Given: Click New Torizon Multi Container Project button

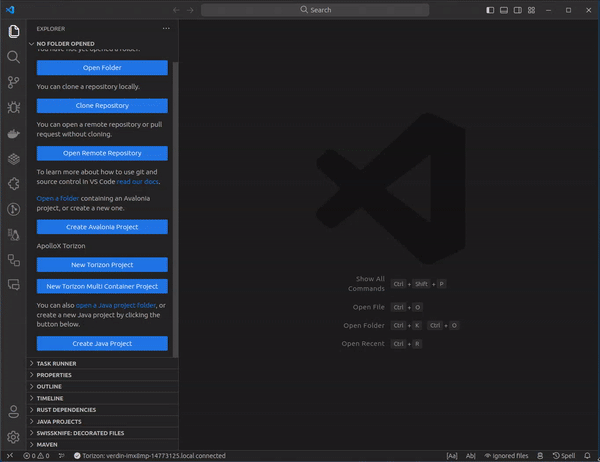Looking at the screenshot, I should click(x=102, y=286).
